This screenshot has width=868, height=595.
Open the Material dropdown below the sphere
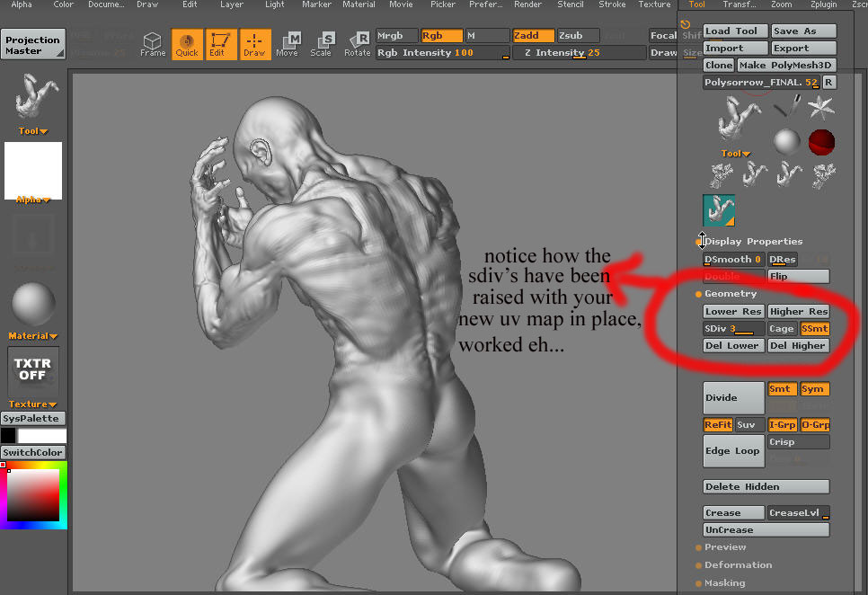[x=33, y=336]
